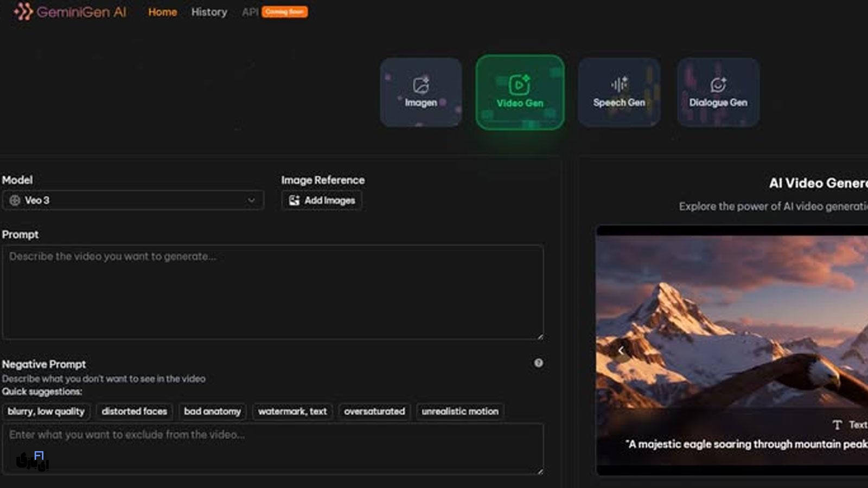The height and width of the screenshot is (488, 868).
Task: Toggle the 'bad anatomy' suggestion chip
Action: click(212, 412)
